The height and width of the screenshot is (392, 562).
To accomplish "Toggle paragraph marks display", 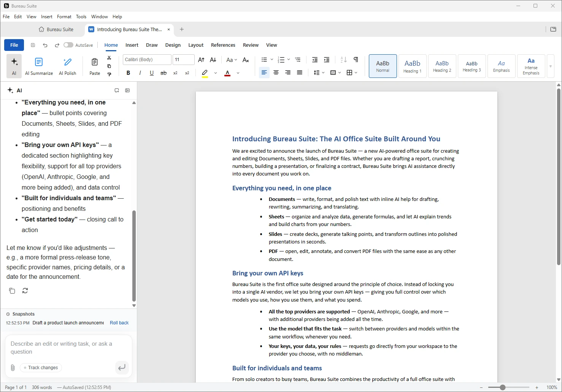I will click(356, 60).
